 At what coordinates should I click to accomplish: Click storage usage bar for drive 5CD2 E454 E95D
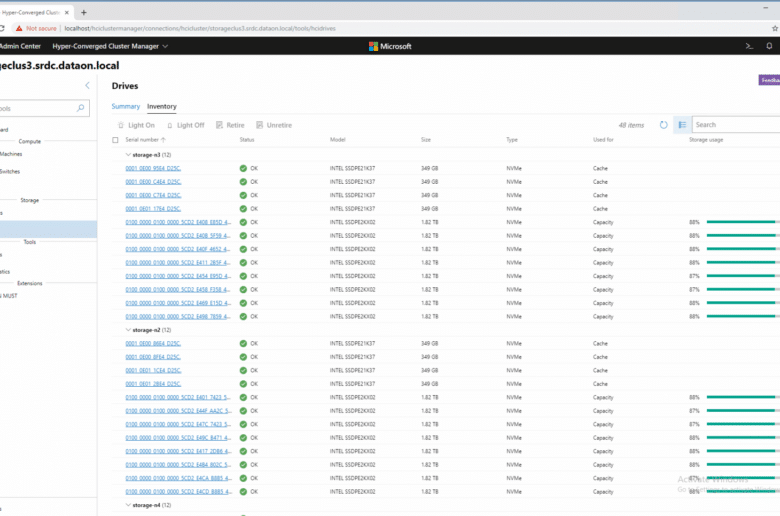point(743,276)
